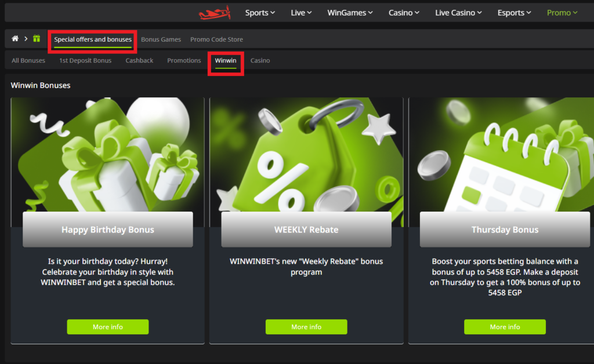Click More info under WEEKLY Rebate
Image resolution: width=594 pixels, height=364 pixels.
tap(306, 327)
